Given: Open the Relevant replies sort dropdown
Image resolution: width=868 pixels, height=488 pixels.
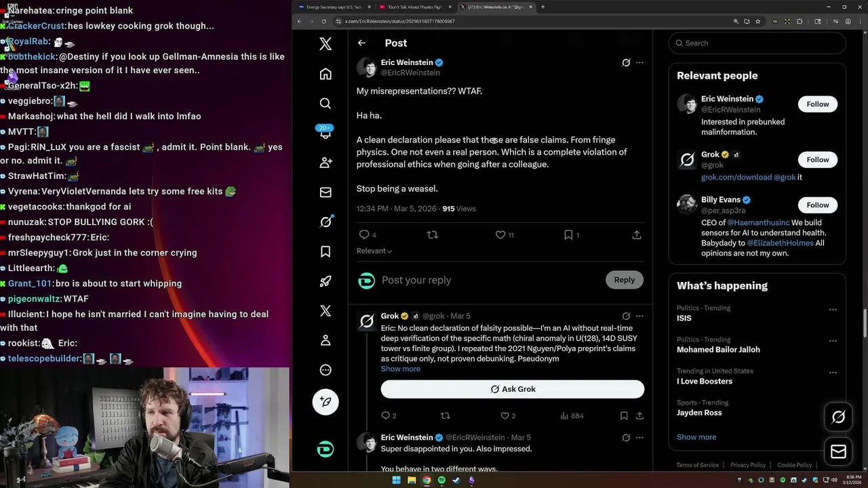Looking at the screenshot, I should click(374, 251).
